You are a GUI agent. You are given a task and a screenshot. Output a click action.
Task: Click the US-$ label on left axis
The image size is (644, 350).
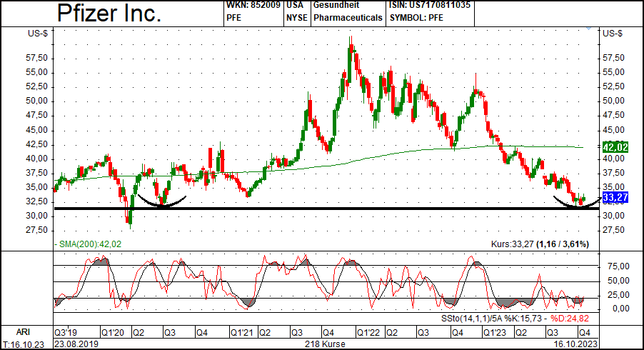38,34
